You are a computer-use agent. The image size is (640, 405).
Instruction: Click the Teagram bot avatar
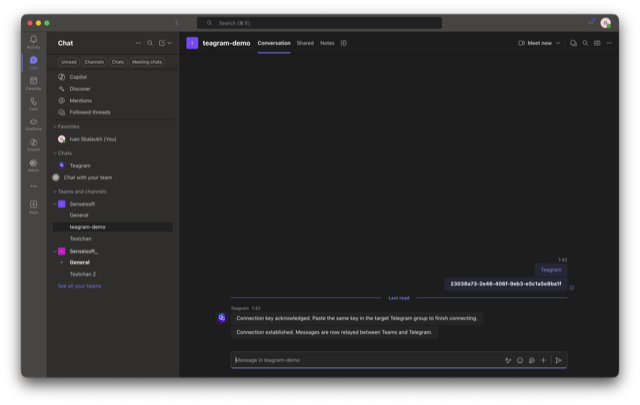[x=222, y=318]
